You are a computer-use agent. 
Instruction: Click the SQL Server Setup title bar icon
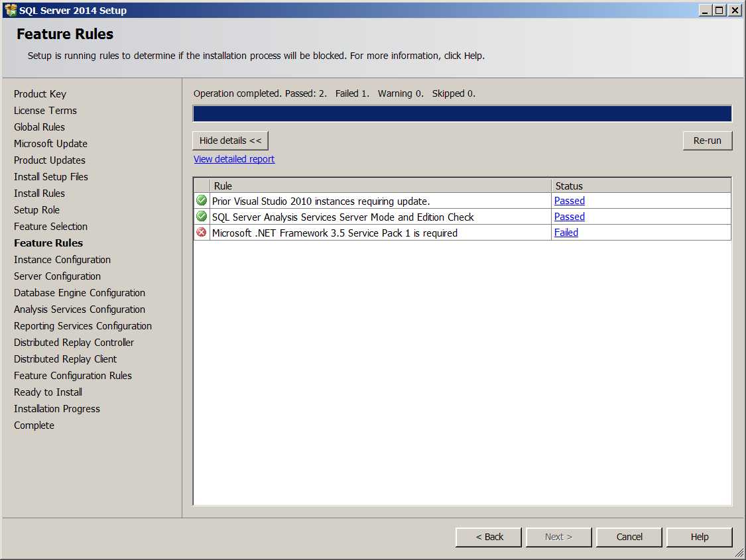(x=11, y=10)
